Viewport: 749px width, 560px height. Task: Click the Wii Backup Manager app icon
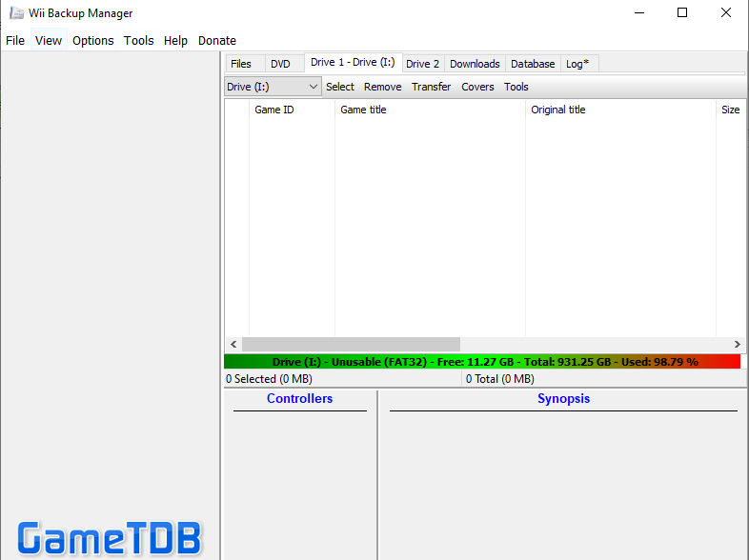click(x=16, y=13)
